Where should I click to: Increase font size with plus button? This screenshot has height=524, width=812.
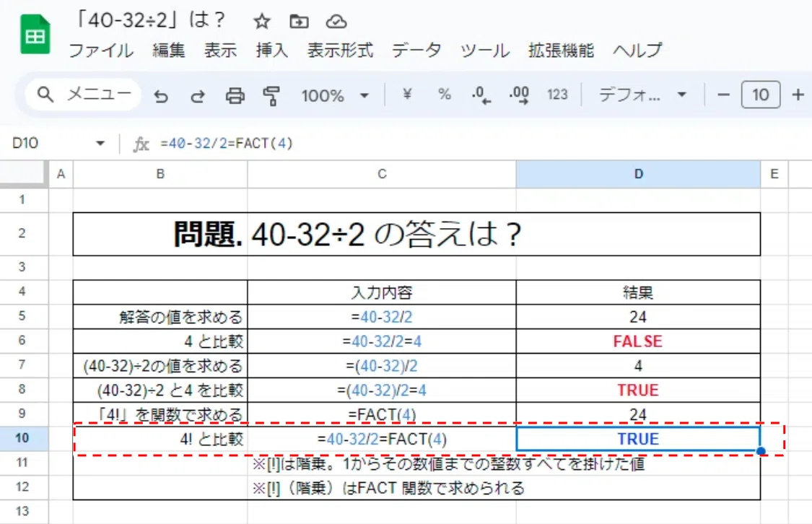click(798, 95)
